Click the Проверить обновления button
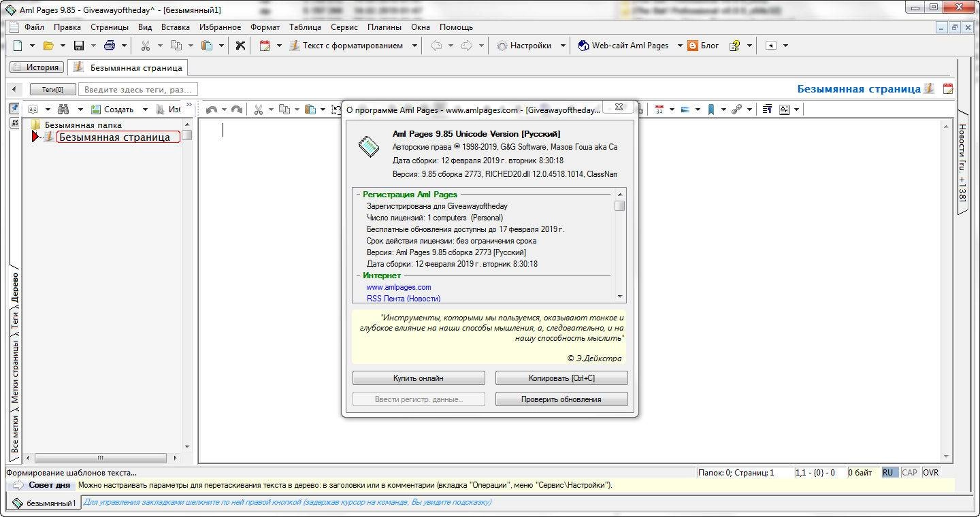980x517 pixels. pyautogui.click(x=561, y=399)
